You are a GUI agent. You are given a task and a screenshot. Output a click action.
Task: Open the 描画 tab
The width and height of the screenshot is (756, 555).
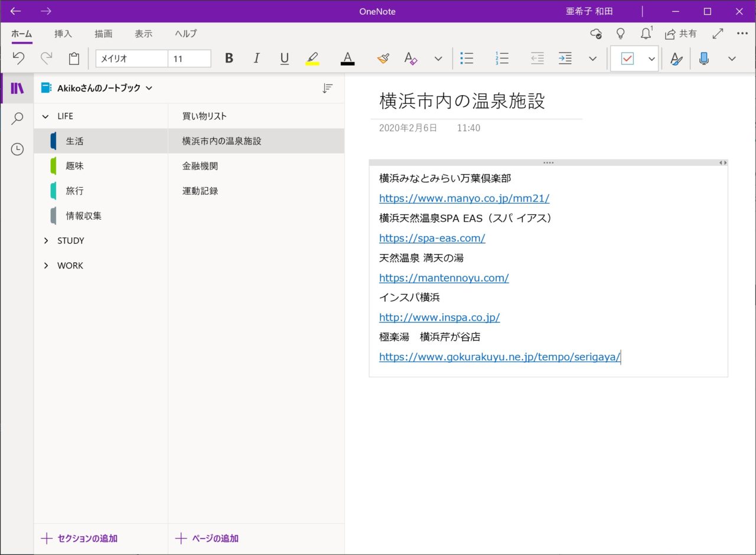103,34
